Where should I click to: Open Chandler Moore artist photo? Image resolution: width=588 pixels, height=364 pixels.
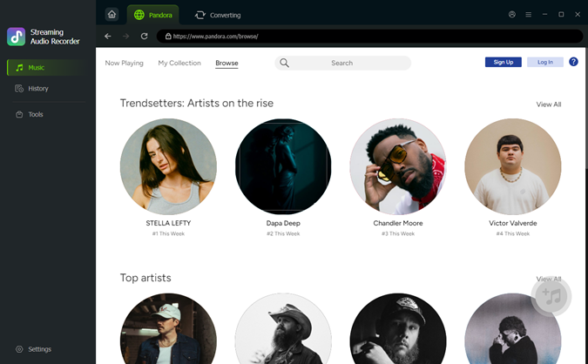click(x=398, y=167)
